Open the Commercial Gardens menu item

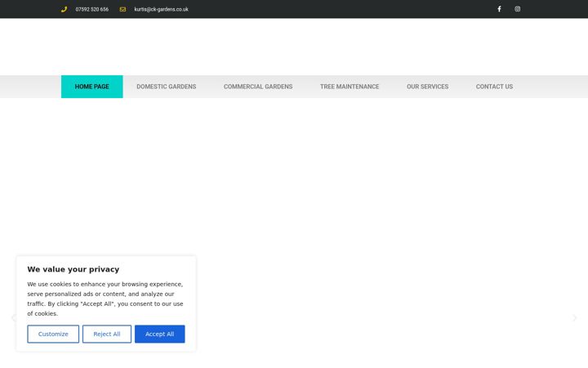pyautogui.click(x=258, y=87)
